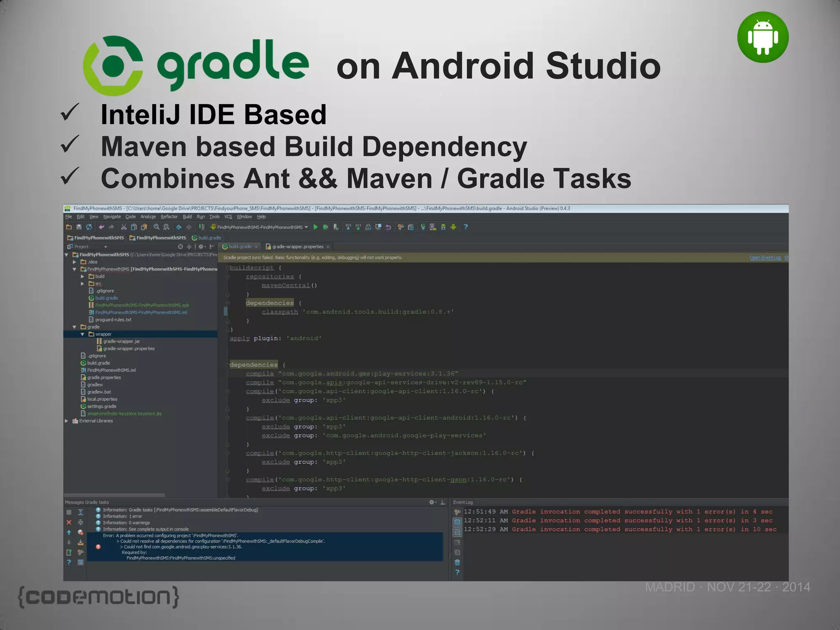Click the project tree horizontal scrollbar
This screenshot has height=630, width=840.
click(114, 495)
